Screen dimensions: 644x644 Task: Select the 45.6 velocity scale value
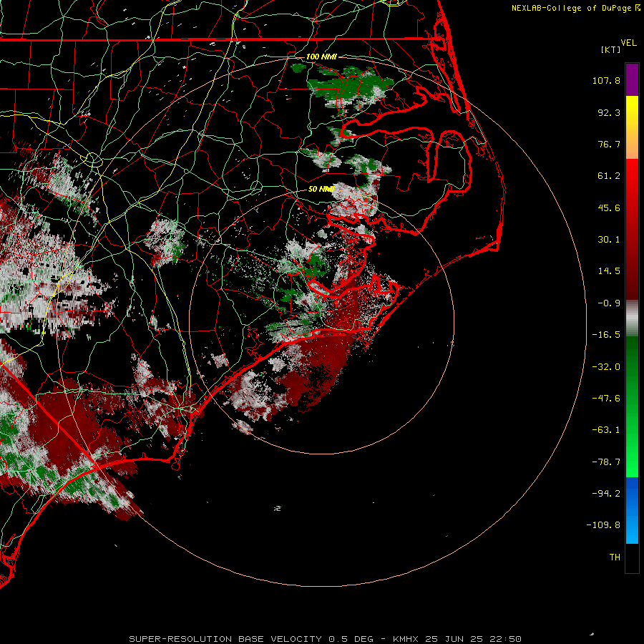(x=609, y=208)
